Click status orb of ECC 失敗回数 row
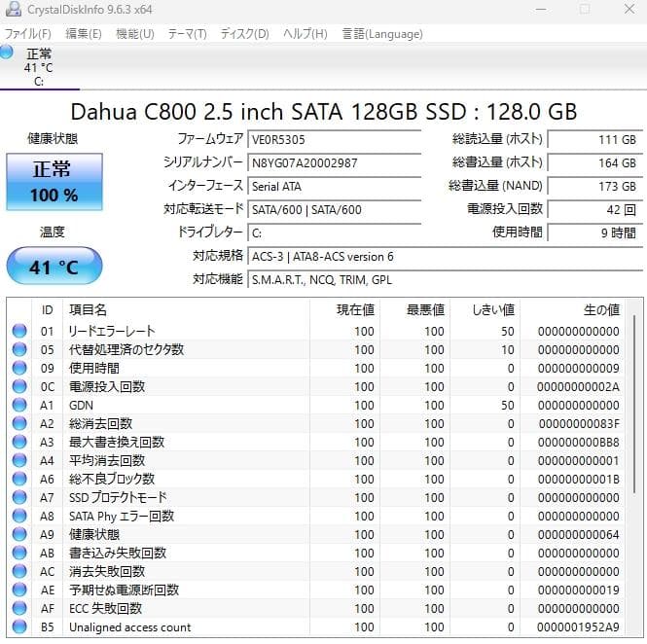Viewport: 647px width, 644px height. [19, 608]
